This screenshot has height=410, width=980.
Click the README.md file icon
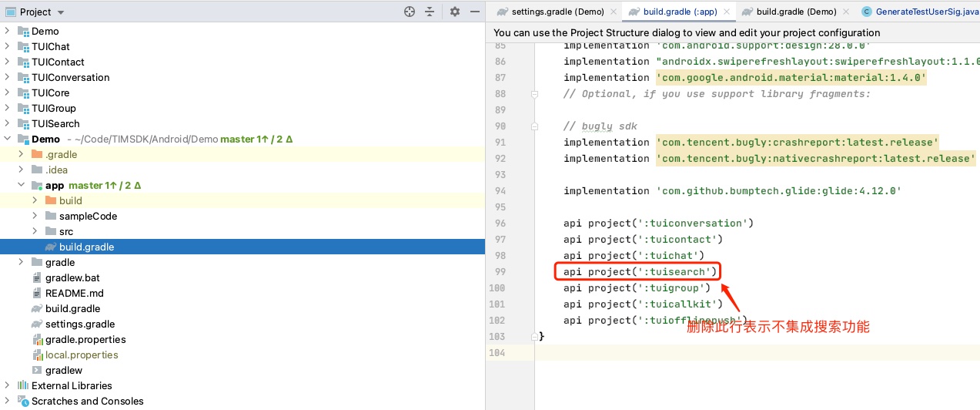[x=37, y=294]
